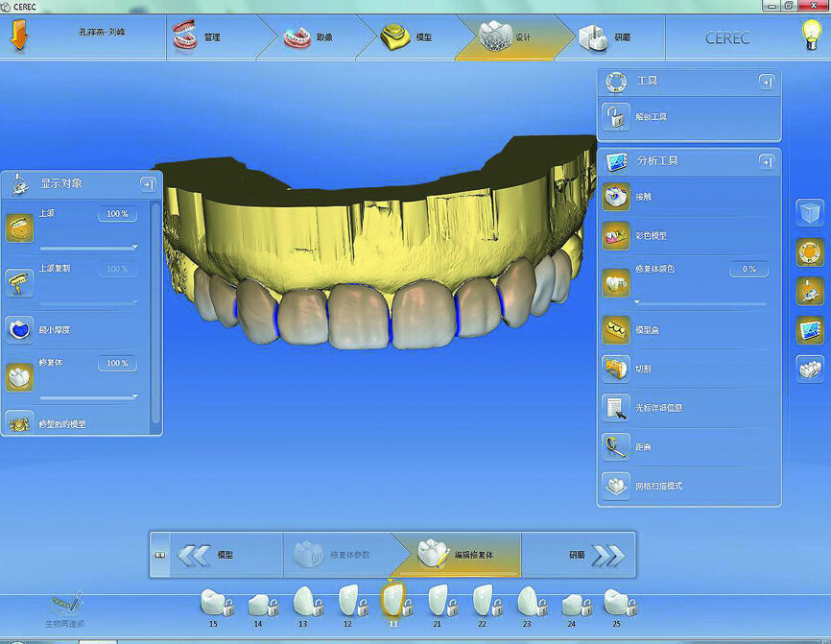Viewport: 831px width, 644px height.
Task: Toggle the 最小厚度 minimum thickness display
Action: click(20, 328)
